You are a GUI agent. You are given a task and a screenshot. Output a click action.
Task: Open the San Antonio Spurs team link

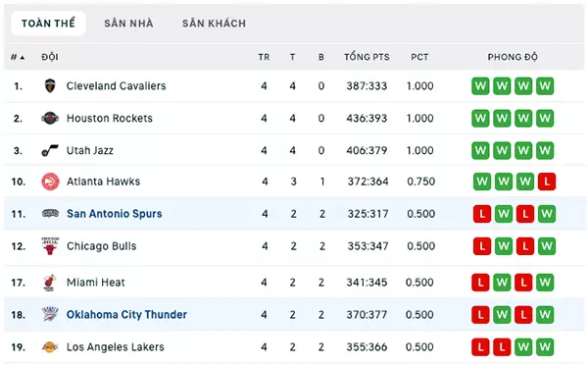(x=115, y=214)
